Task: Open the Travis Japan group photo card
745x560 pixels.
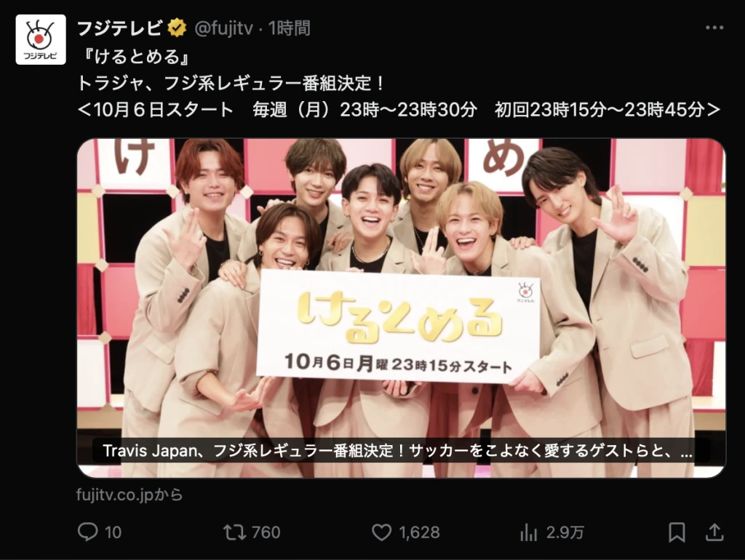Action: tap(401, 308)
